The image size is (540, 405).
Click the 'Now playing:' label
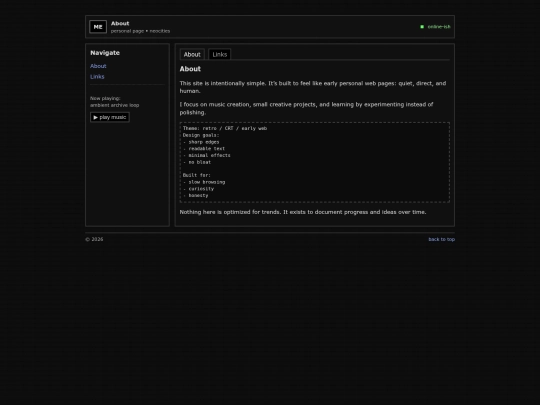(105, 98)
